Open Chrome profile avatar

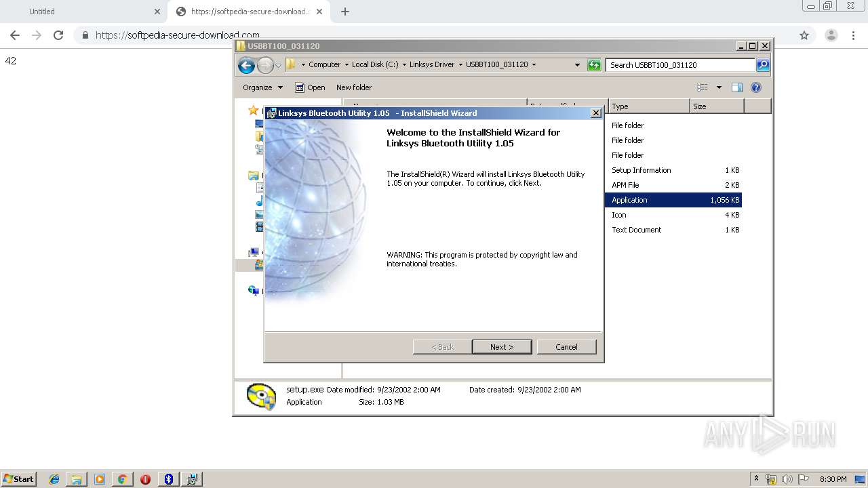(x=831, y=35)
